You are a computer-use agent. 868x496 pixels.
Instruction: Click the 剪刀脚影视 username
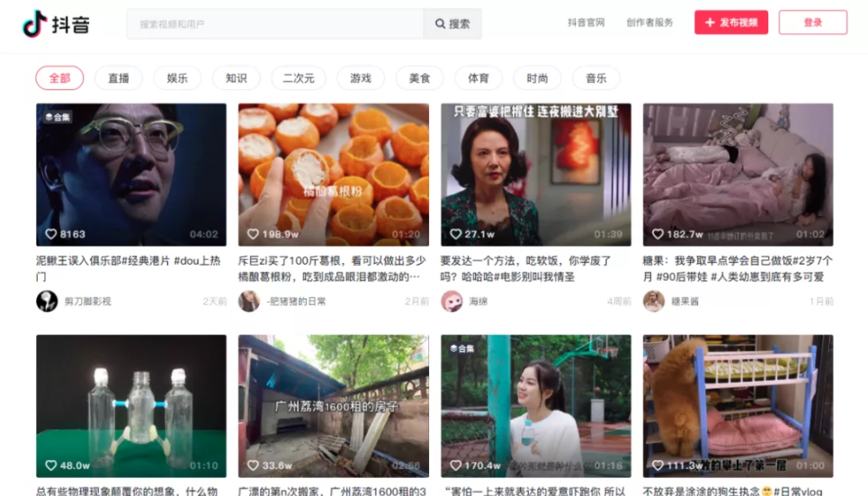88,302
